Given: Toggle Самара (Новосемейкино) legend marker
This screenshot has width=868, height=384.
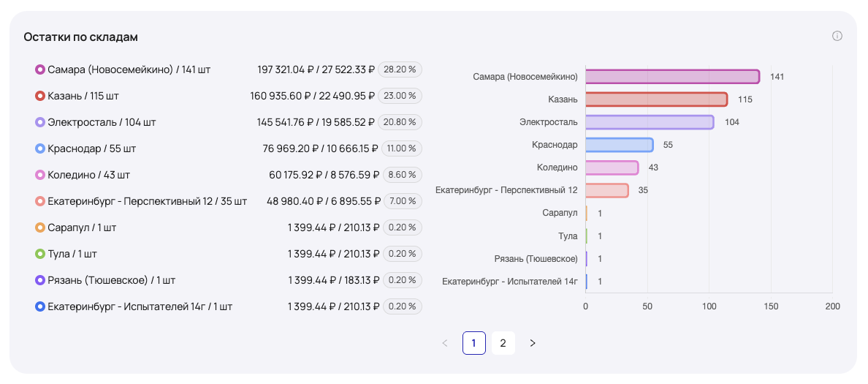Looking at the screenshot, I should tap(40, 69).
